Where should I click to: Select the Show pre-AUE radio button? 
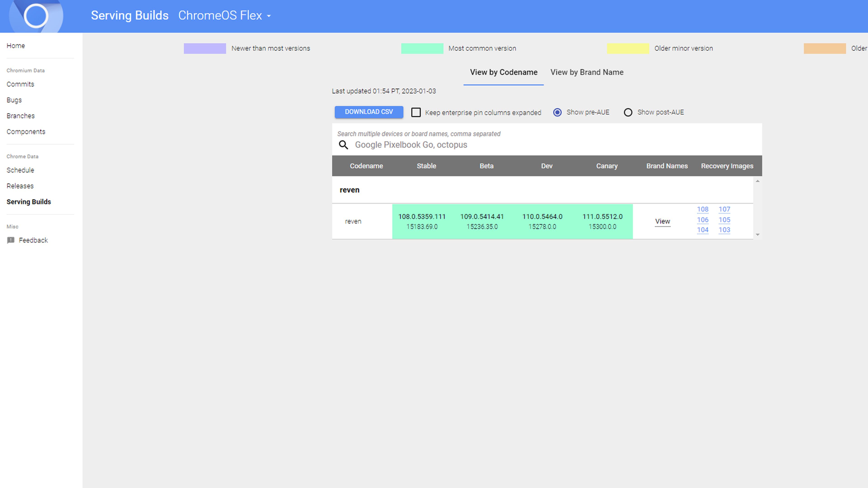(557, 112)
